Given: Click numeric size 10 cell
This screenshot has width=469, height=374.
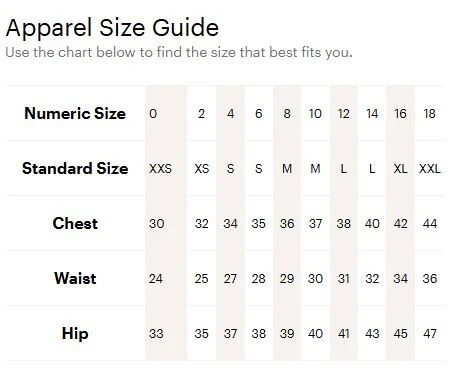Looking at the screenshot, I should pyautogui.click(x=315, y=114).
